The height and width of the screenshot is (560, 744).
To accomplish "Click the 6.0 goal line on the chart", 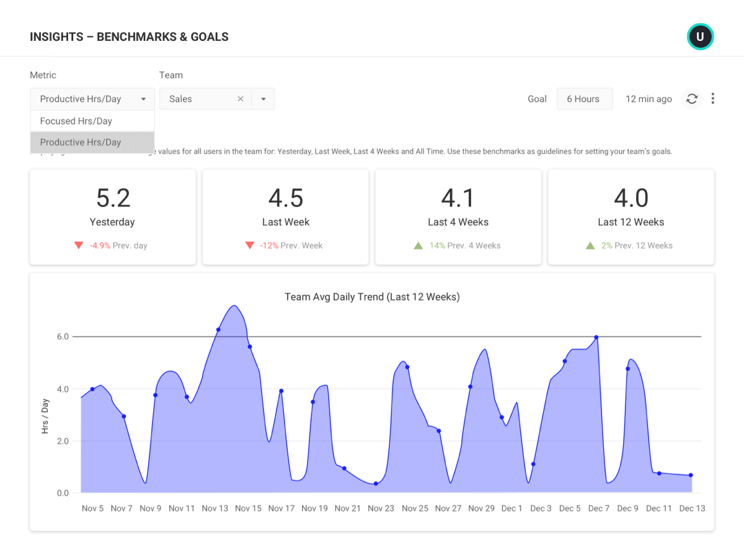I will pos(372,337).
